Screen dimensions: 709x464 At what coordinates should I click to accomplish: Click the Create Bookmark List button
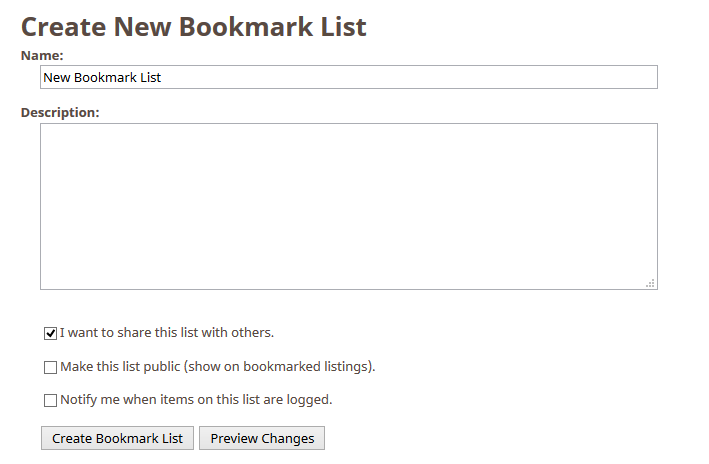point(118,438)
